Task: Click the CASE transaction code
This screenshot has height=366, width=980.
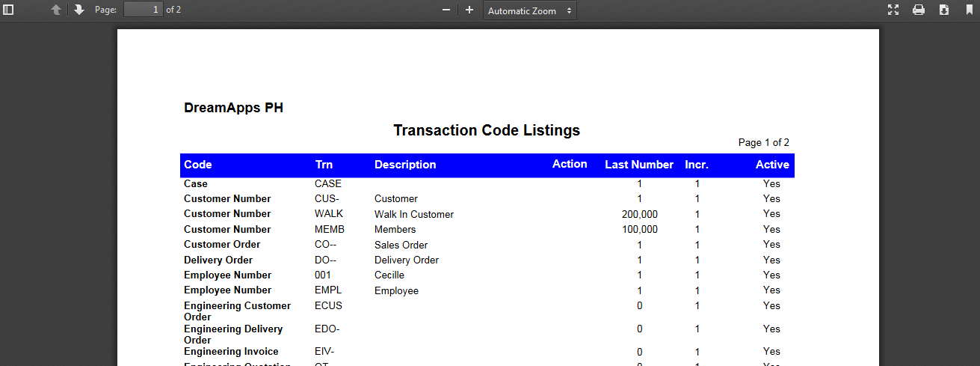Action: 328,183
